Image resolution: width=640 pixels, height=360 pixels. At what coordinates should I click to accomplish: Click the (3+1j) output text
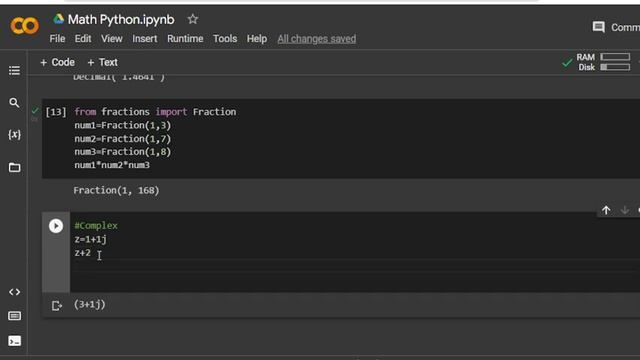pos(90,304)
